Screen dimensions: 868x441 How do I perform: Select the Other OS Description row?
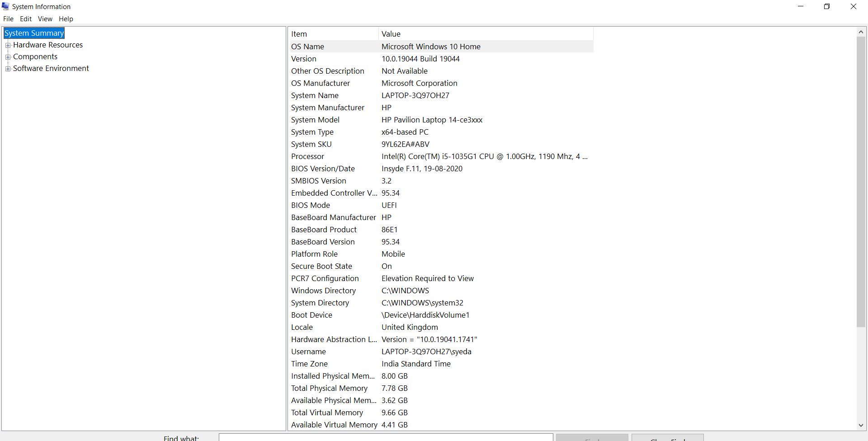[441, 71]
